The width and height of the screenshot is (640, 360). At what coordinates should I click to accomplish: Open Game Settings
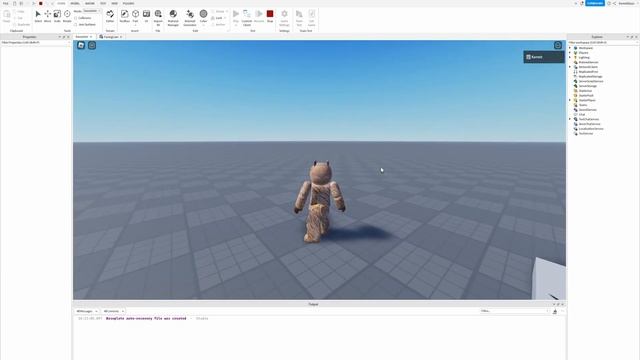pos(284,17)
